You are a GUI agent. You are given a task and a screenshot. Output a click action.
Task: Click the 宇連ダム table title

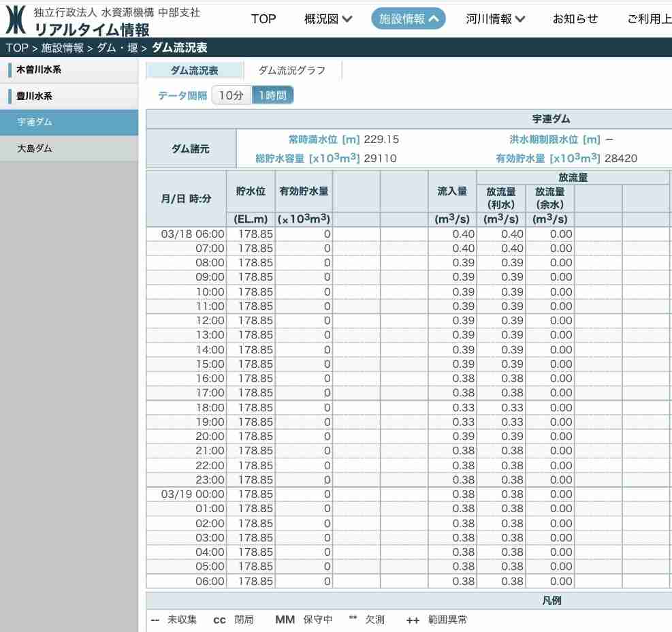(x=551, y=118)
